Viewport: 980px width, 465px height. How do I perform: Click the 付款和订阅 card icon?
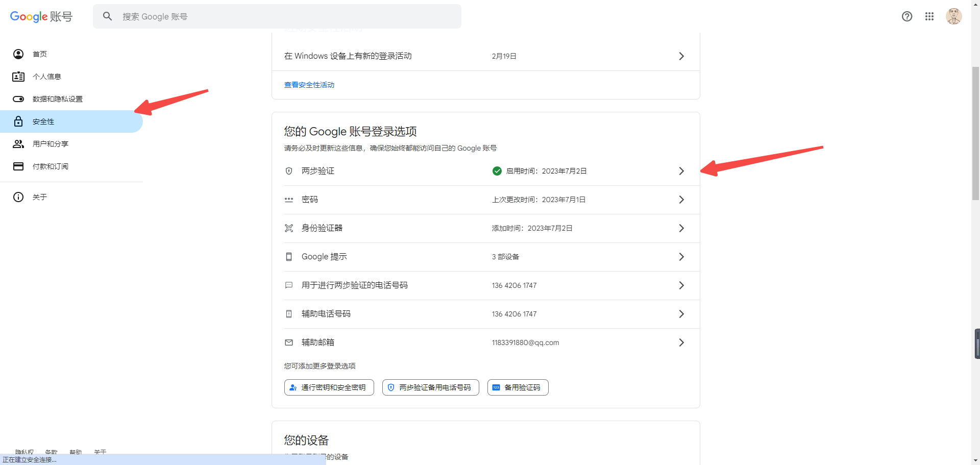click(18, 166)
